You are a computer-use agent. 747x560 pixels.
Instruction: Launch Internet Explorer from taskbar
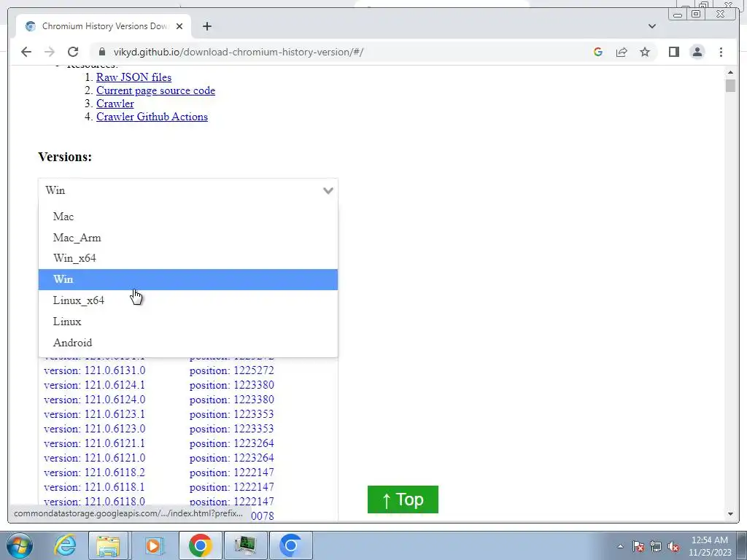tap(65, 545)
